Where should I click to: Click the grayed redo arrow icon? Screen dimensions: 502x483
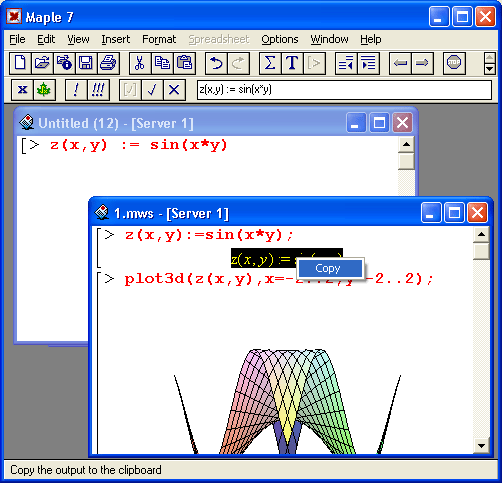pos(238,63)
